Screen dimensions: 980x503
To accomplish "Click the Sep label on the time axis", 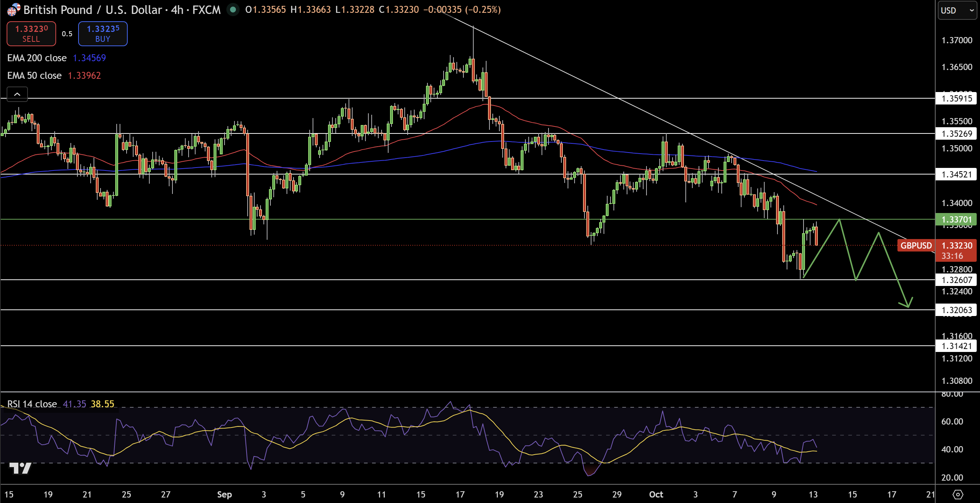I will pos(224,494).
